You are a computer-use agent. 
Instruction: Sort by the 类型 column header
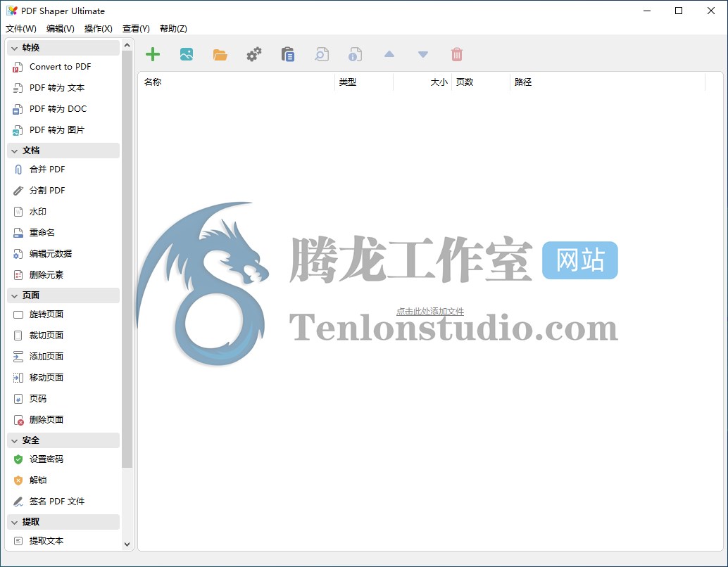(364, 82)
